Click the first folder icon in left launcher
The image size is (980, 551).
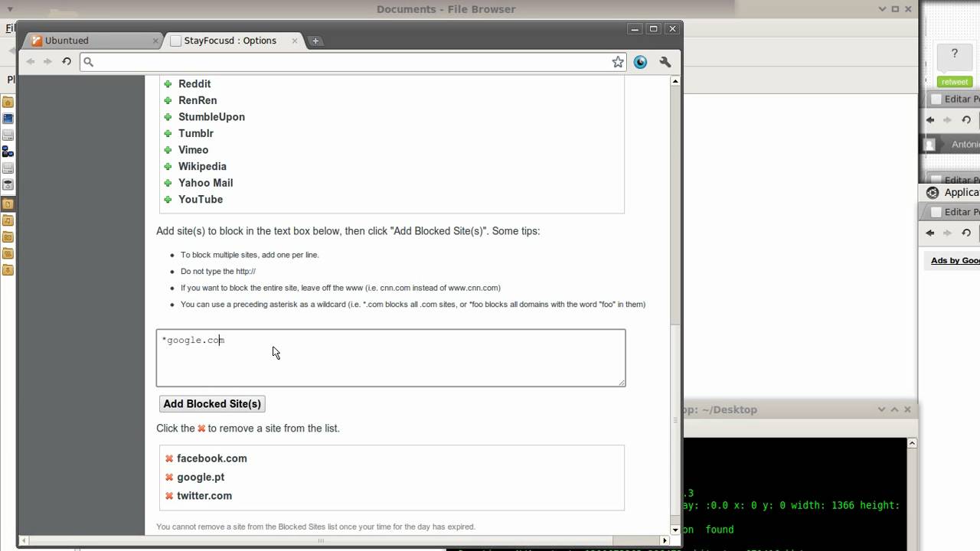pos(8,102)
